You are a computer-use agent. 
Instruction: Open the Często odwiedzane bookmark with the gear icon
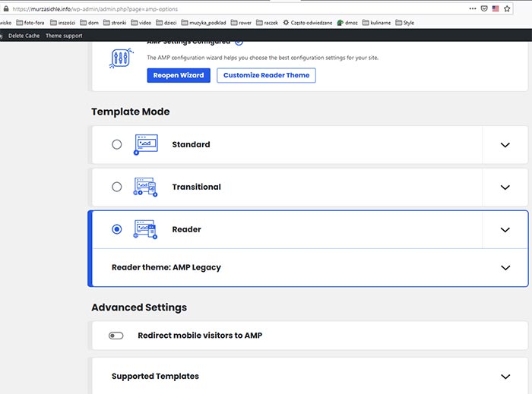[308, 23]
